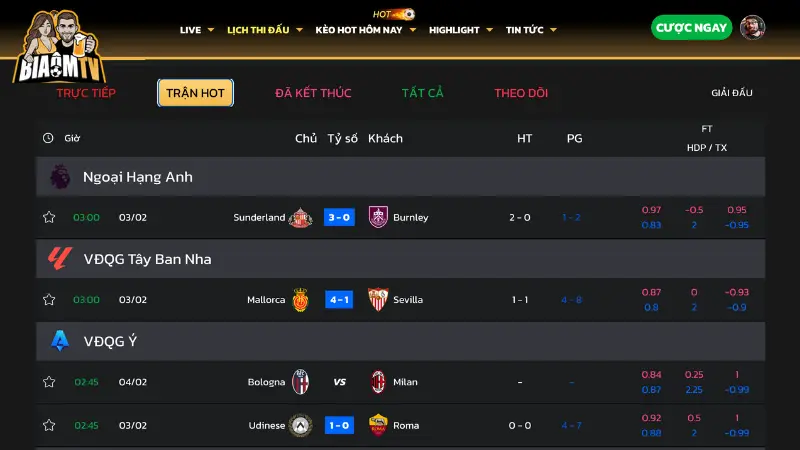Click the Roma team crest
The width and height of the screenshot is (800, 450).
[378, 425]
